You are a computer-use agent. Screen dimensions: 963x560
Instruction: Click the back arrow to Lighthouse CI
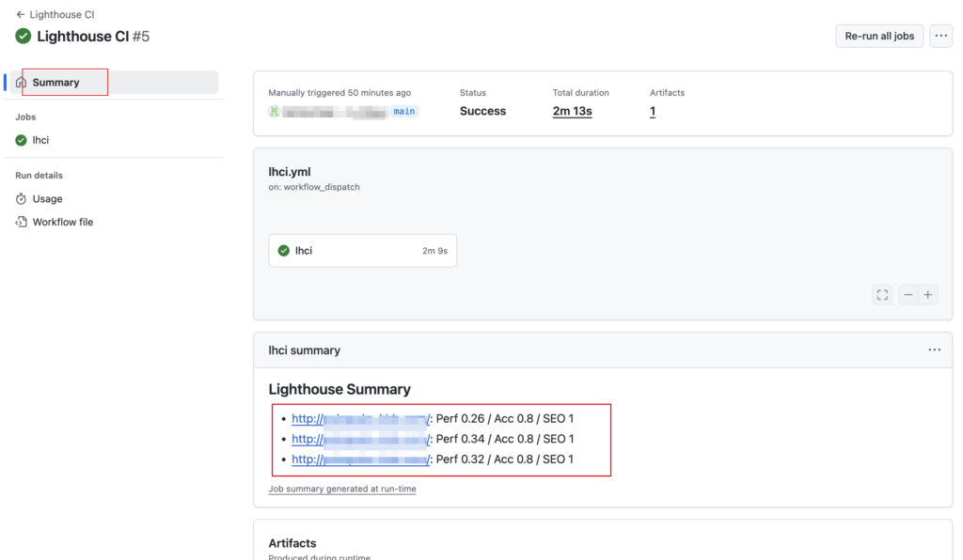coord(21,15)
